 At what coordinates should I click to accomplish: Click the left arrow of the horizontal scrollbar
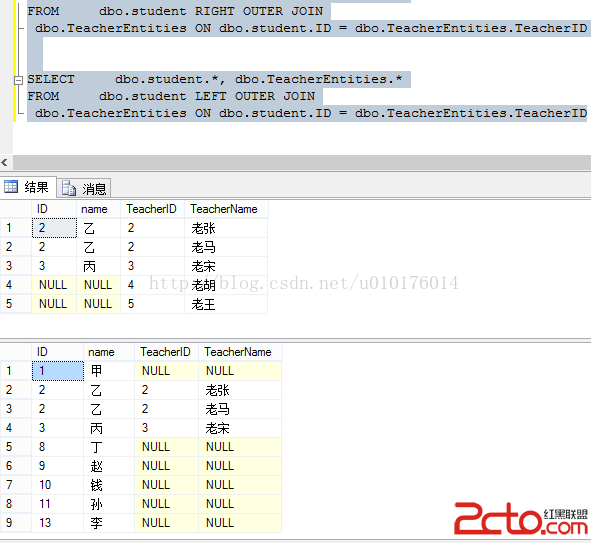[x=5, y=163]
